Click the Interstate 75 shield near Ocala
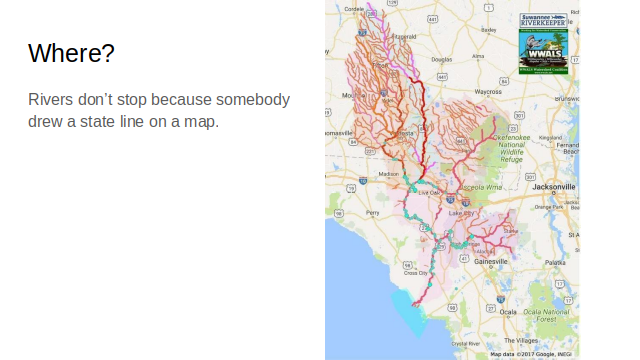The image size is (640, 360). click(501, 299)
